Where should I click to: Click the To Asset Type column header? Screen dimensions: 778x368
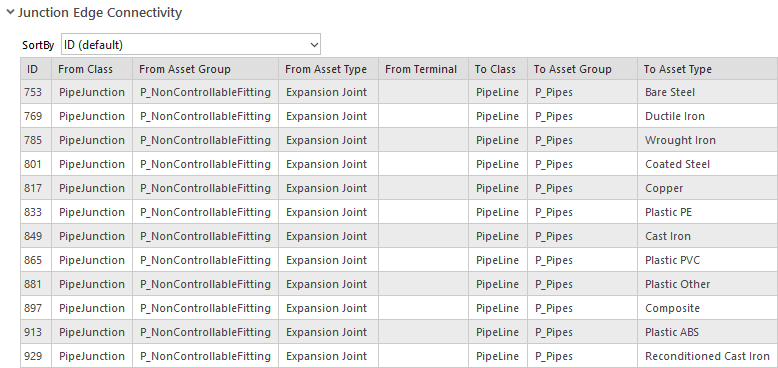click(x=708, y=69)
